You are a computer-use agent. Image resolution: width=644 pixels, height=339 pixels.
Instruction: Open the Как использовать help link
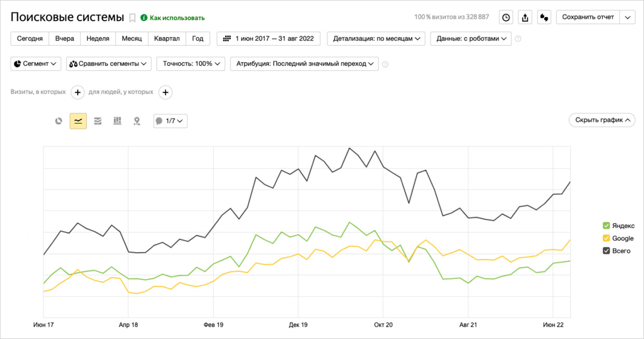coord(177,18)
